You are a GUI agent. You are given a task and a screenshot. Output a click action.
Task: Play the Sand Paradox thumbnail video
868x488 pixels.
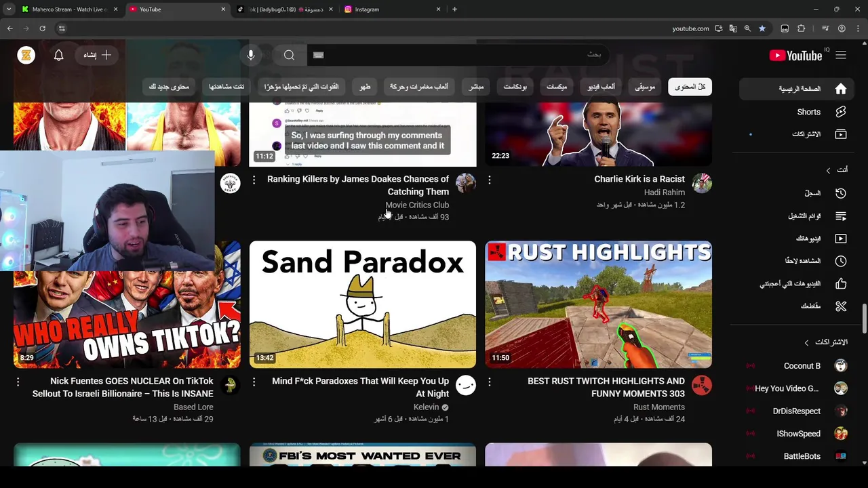363,304
